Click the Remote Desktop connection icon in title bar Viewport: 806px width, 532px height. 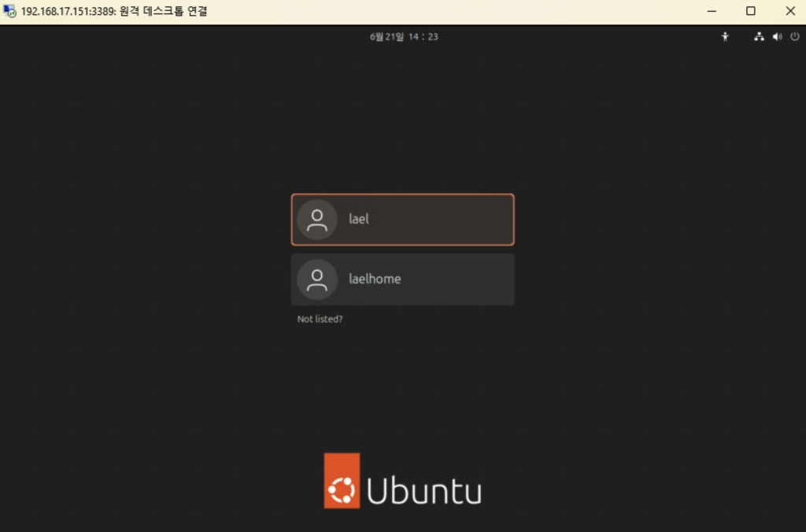(x=9, y=11)
